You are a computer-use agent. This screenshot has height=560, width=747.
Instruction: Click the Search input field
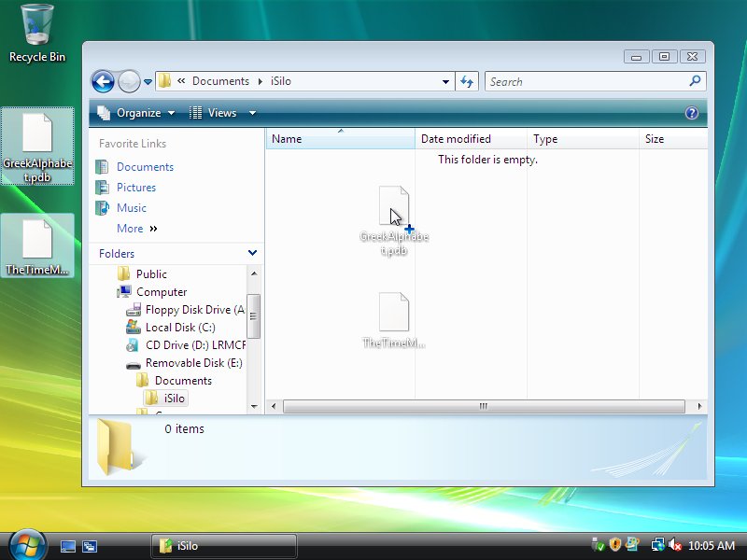586,81
